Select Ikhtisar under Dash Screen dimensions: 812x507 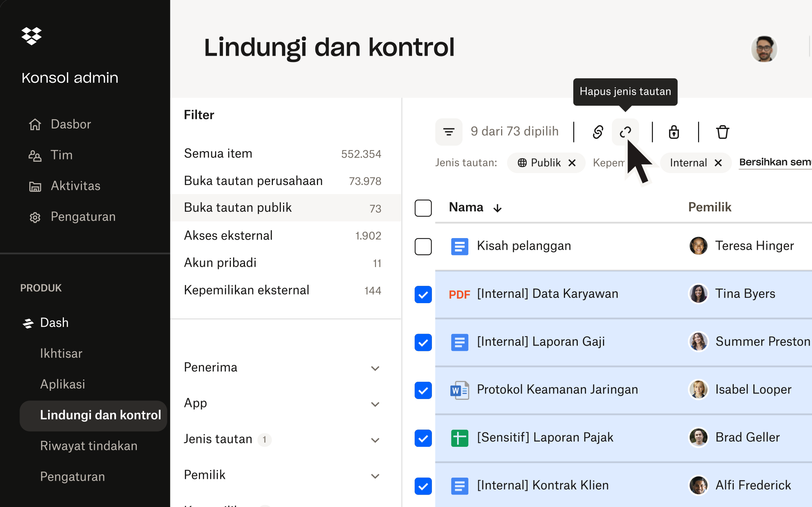click(x=61, y=354)
